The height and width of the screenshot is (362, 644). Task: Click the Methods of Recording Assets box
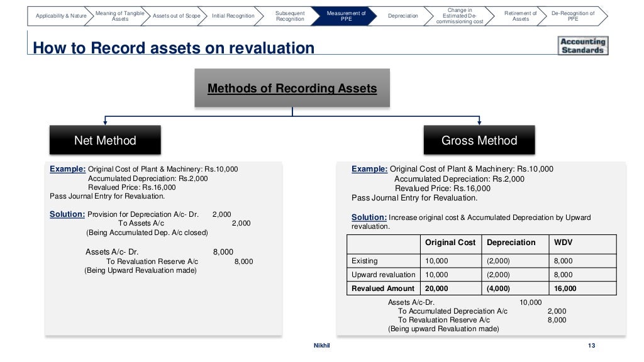coord(292,88)
